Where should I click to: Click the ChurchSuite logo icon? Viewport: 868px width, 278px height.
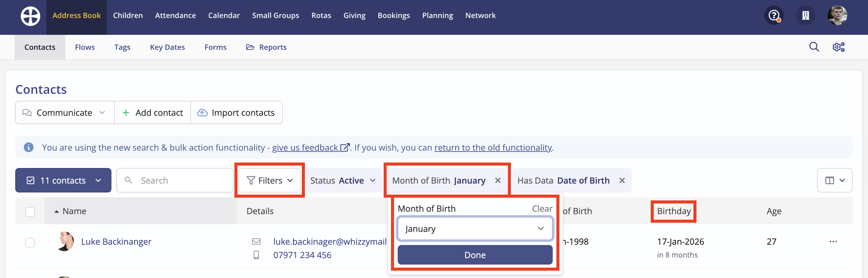pyautogui.click(x=30, y=16)
